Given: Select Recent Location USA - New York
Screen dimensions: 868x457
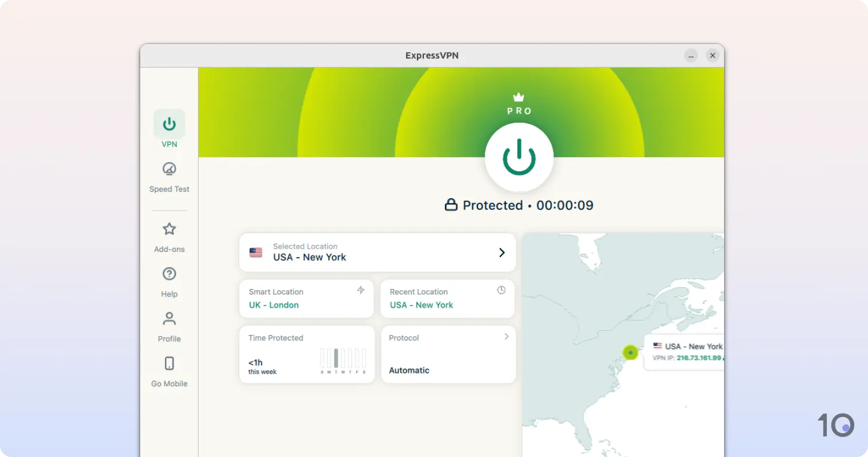Looking at the screenshot, I should coord(421,304).
